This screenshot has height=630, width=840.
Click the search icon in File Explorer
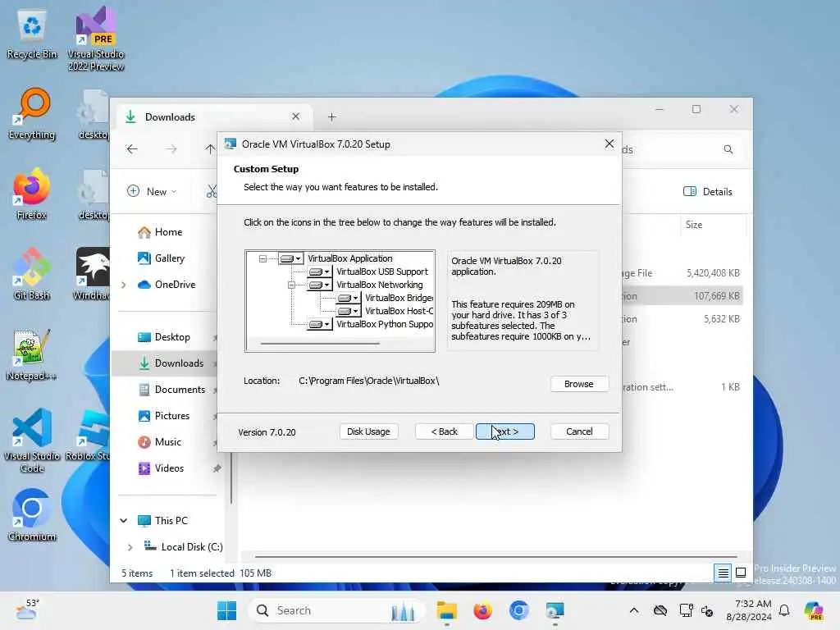(x=728, y=149)
